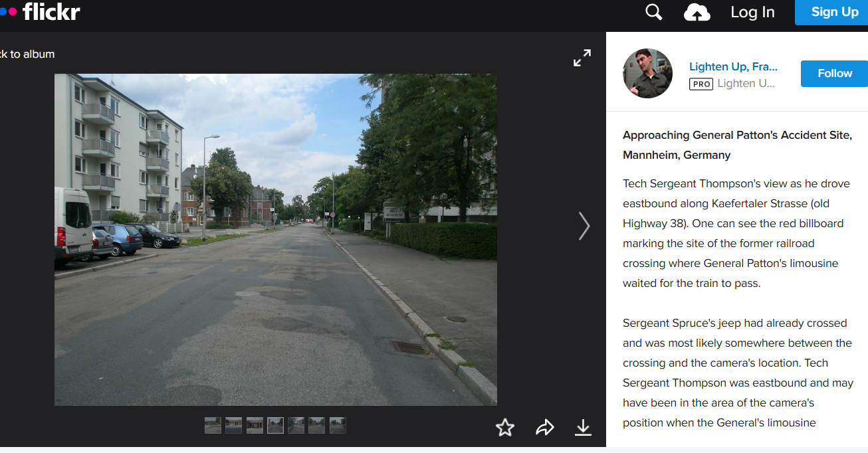Select second filmstrip thumbnail
This screenshot has height=453, width=868.
point(233,425)
